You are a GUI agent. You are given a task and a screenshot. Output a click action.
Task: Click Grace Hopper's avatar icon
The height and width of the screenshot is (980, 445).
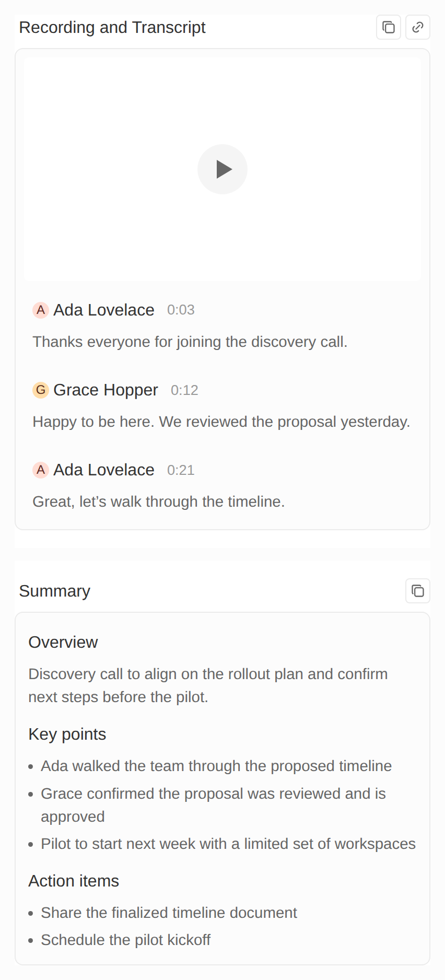pyautogui.click(x=41, y=390)
